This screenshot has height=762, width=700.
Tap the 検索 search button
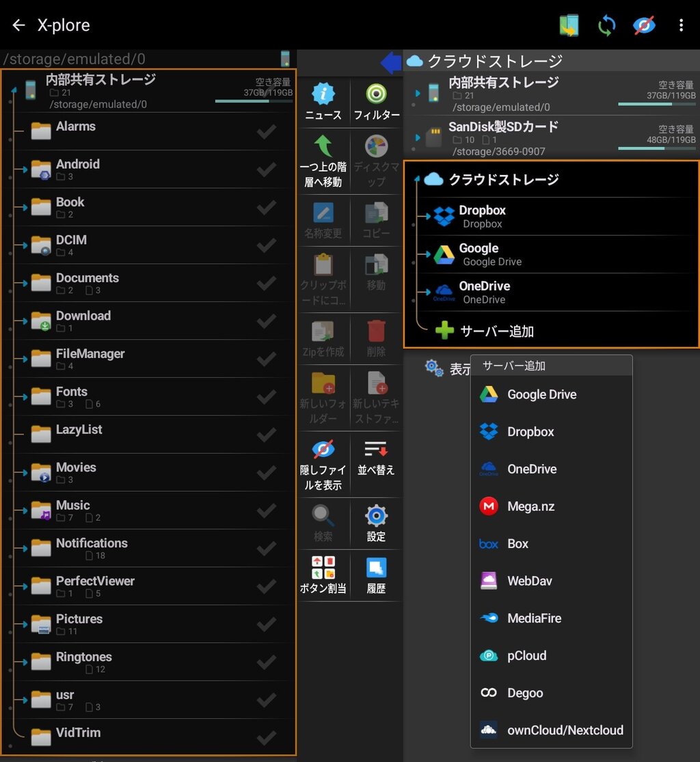pos(323,523)
